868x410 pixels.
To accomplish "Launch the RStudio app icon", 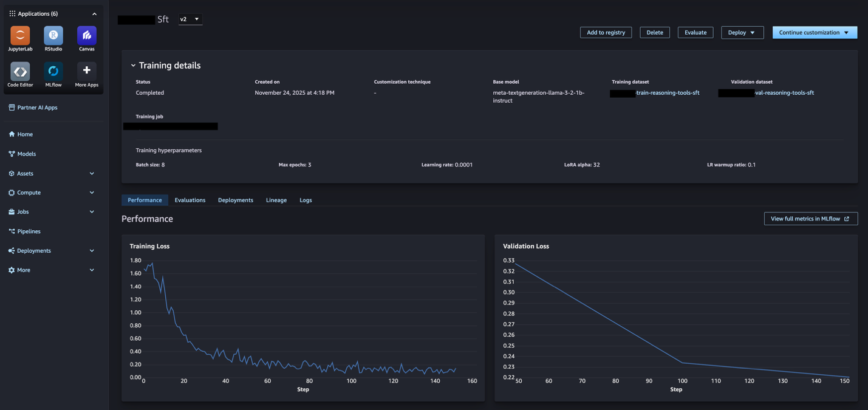I will [53, 36].
